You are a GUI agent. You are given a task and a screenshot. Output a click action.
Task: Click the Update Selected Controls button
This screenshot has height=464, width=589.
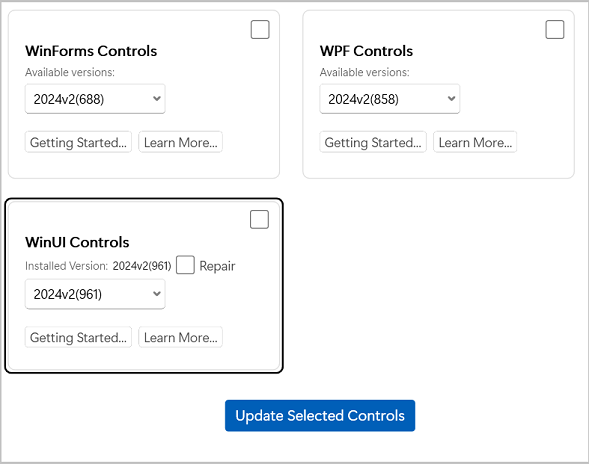320,416
